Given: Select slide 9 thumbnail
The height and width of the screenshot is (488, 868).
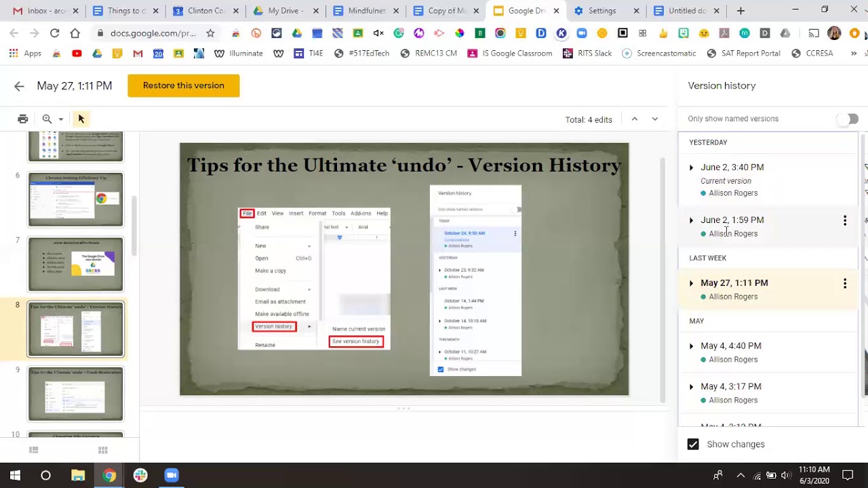Looking at the screenshot, I should pos(75,394).
